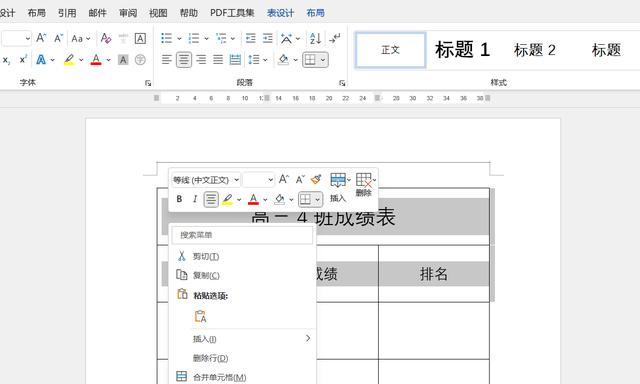
Task: Center text via mini toolbar
Action: (211, 199)
